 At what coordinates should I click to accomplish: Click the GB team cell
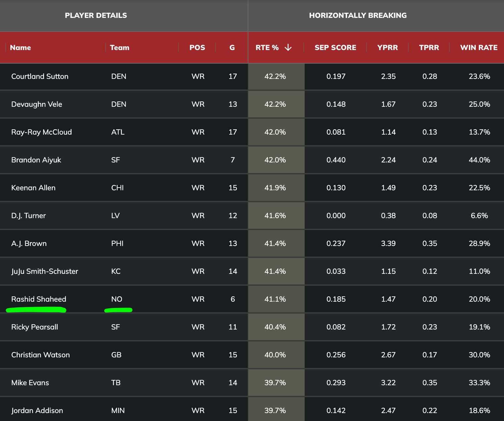(x=116, y=355)
